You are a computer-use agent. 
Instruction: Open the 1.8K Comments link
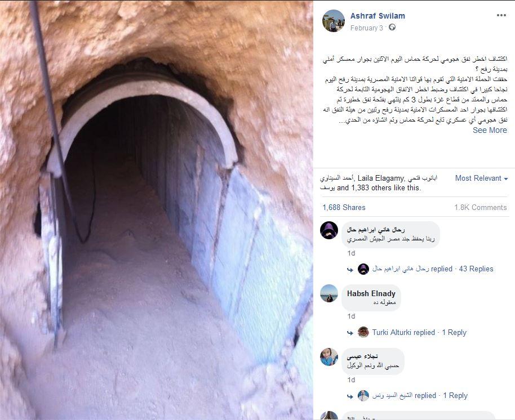click(481, 207)
